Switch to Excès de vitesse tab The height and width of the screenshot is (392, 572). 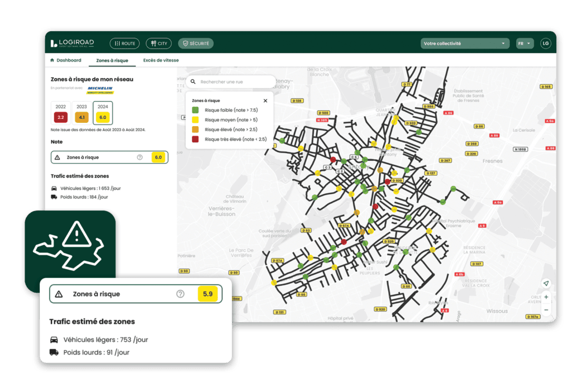[161, 60]
